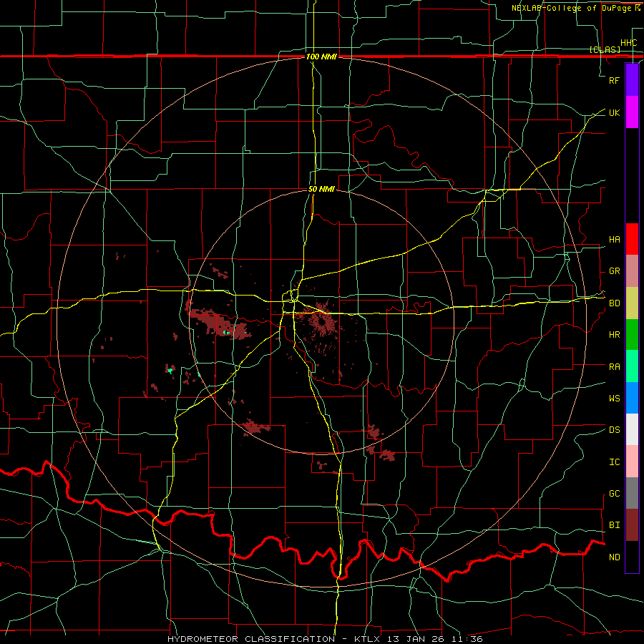Select the BD yellow legend swatch
Viewport: 644px width, 644px height.
pyautogui.click(x=632, y=303)
